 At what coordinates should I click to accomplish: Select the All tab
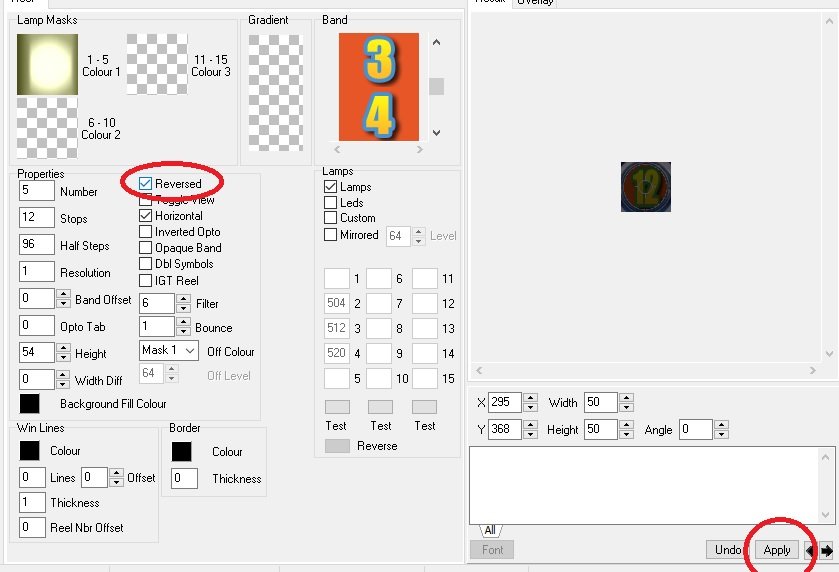coord(490,530)
